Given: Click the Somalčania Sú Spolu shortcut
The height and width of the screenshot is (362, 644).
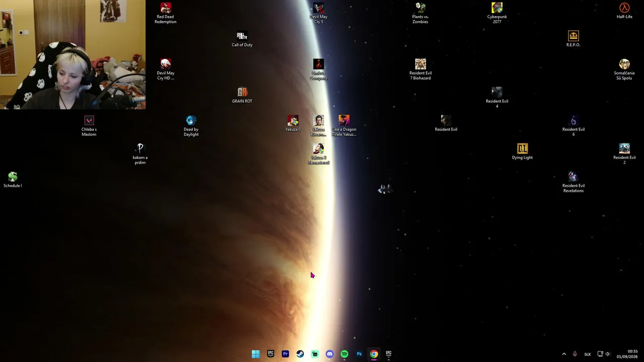Looking at the screenshot, I should point(624,69).
